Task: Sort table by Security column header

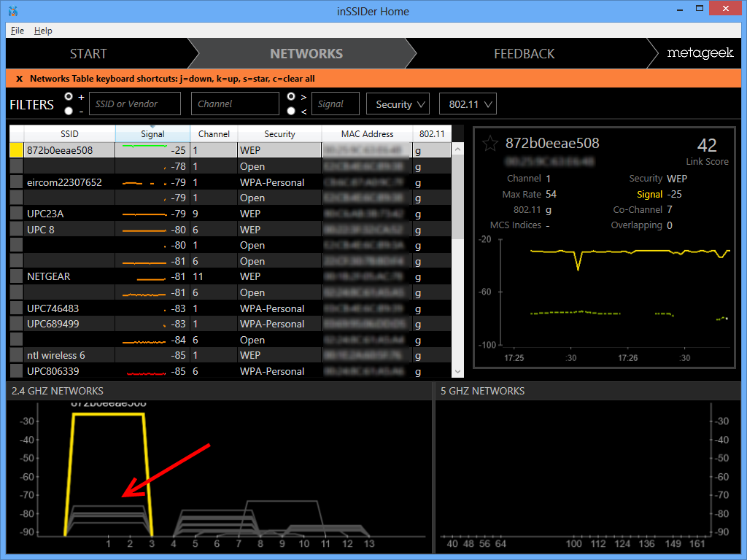Action: point(279,134)
